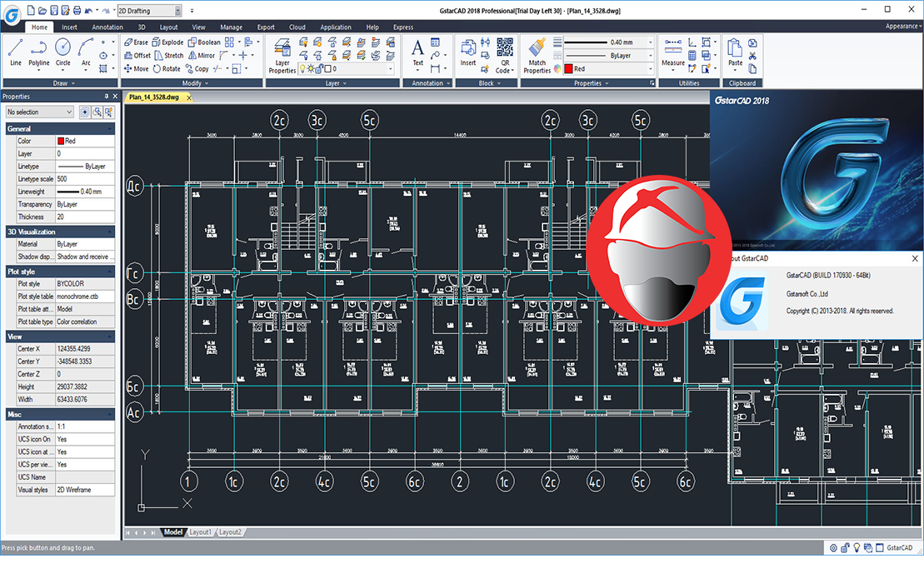Click the calculator icon in Utilities
Screen dimensions: 924x588
pyautogui.click(x=692, y=56)
